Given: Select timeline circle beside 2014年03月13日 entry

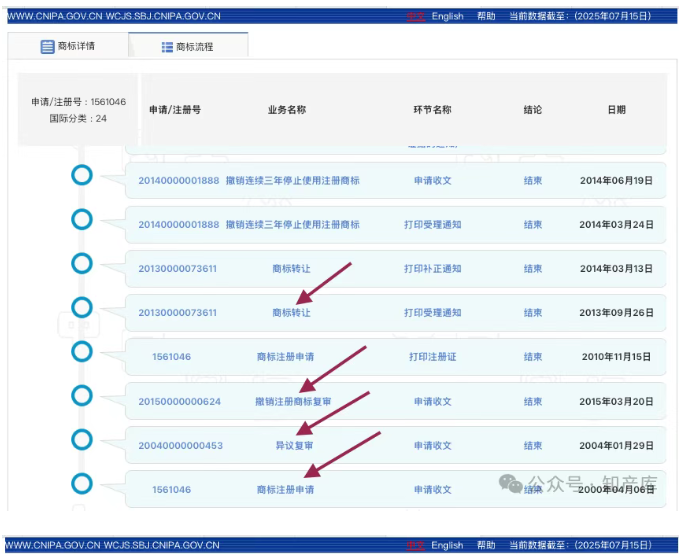Looking at the screenshot, I should pyautogui.click(x=82, y=263).
